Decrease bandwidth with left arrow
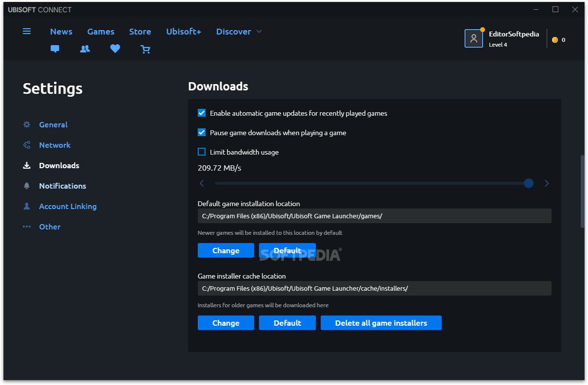Viewport: 588px width, 385px height. [202, 183]
